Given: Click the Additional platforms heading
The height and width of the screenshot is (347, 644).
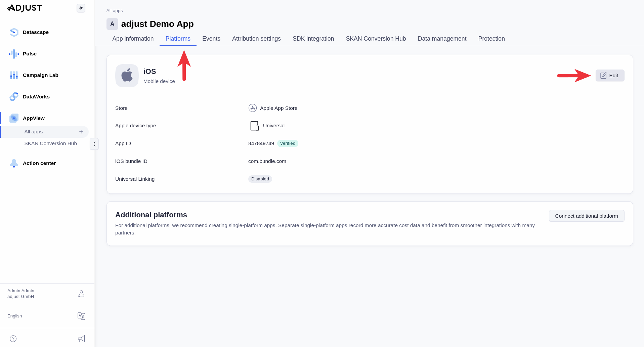Looking at the screenshot, I should click(x=151, y=215).
